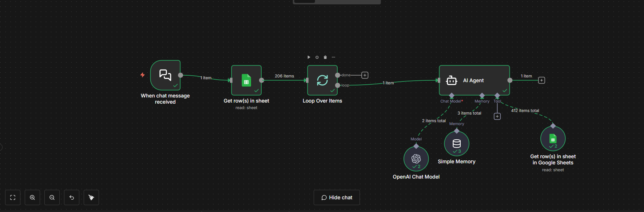Click the red lightning trigger icon
Screen dimensions: 644x212
coord(143,75)
